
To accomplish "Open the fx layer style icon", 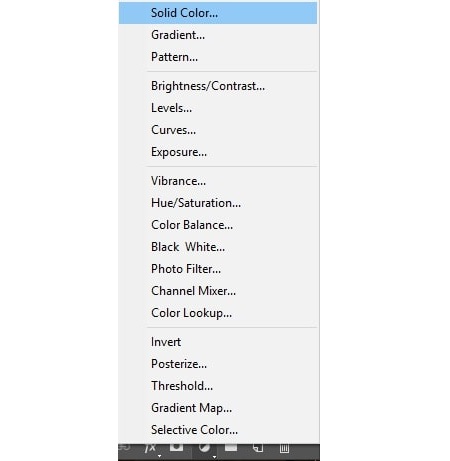I will point(151,448).
